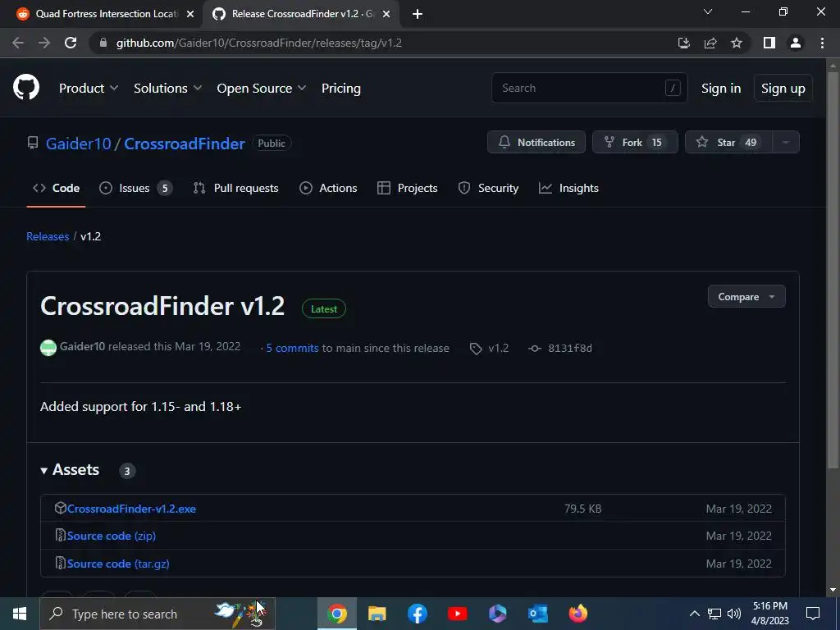Switch to the Code tab
Image resolution: width=840 pixels, height=630 pixels.
point(57,188)
